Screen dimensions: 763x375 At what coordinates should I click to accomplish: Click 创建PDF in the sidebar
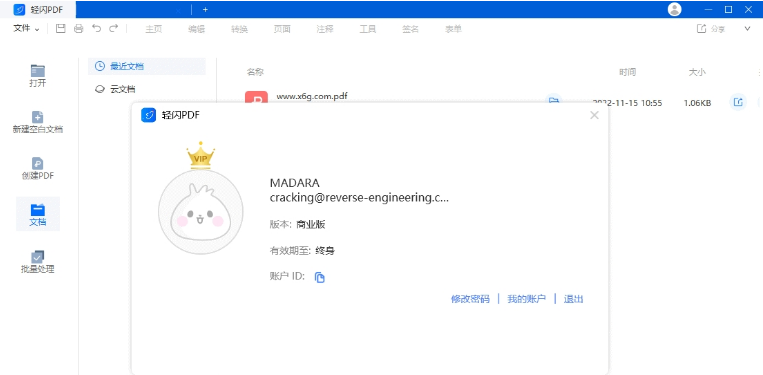tap(37, 169)
